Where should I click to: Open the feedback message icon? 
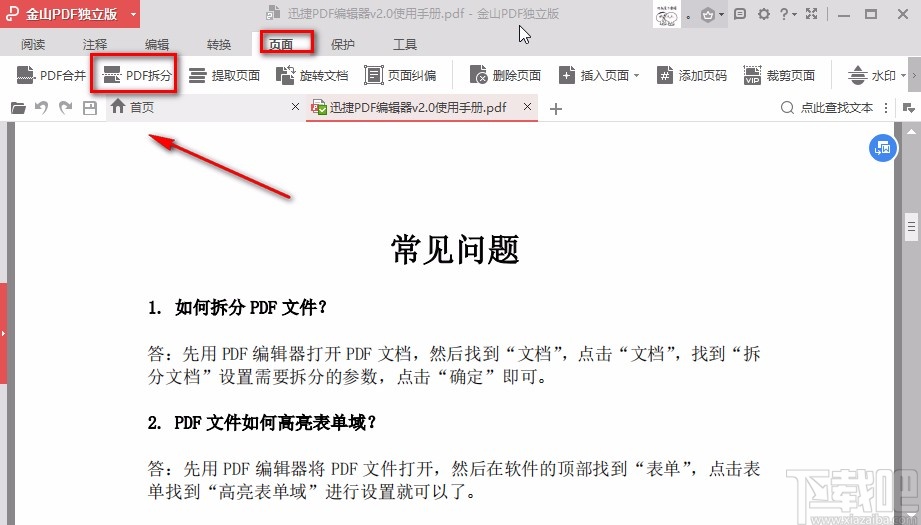(740, 14)
